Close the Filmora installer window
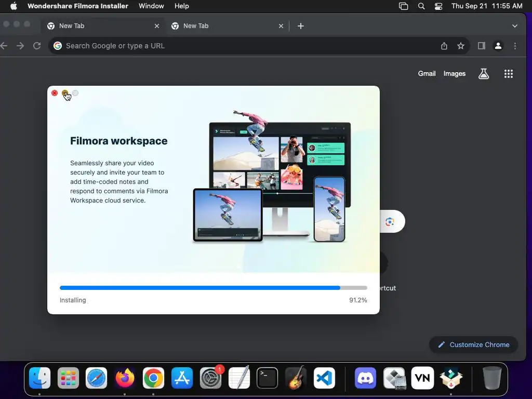 [55, 93]
